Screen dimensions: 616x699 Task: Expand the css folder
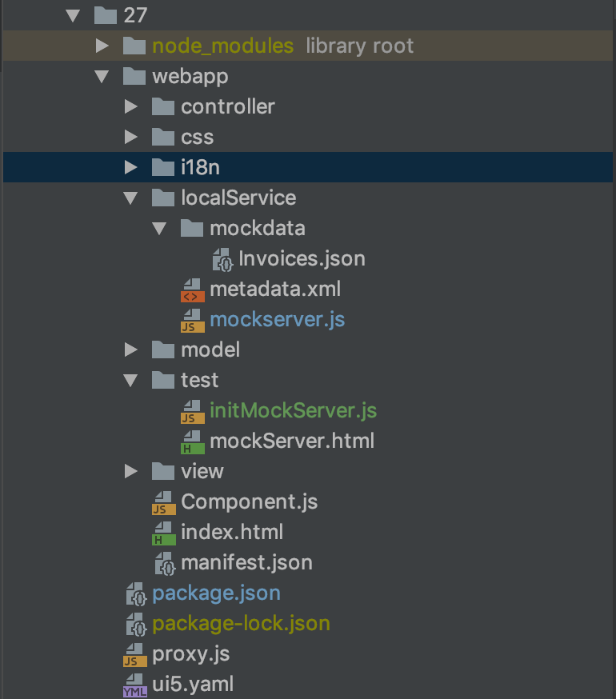pyautogui.click(x=130, y=137)
